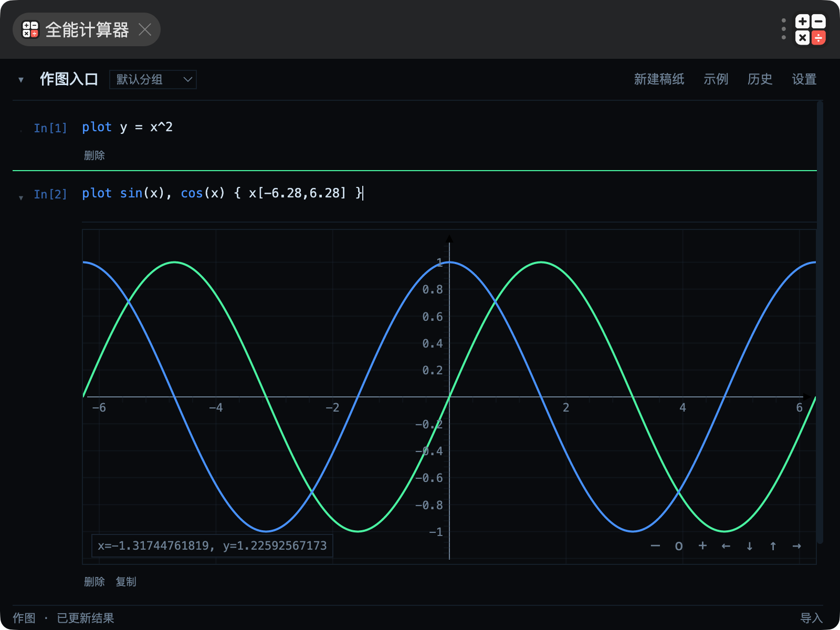Open the three-dot more options menu

(x=784, y=29)
